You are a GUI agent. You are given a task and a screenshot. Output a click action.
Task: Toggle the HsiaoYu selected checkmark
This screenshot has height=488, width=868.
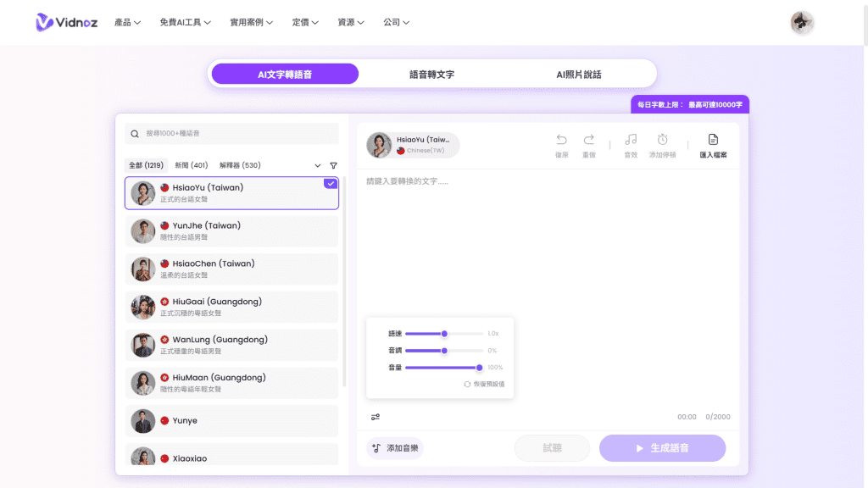point(331,184)
